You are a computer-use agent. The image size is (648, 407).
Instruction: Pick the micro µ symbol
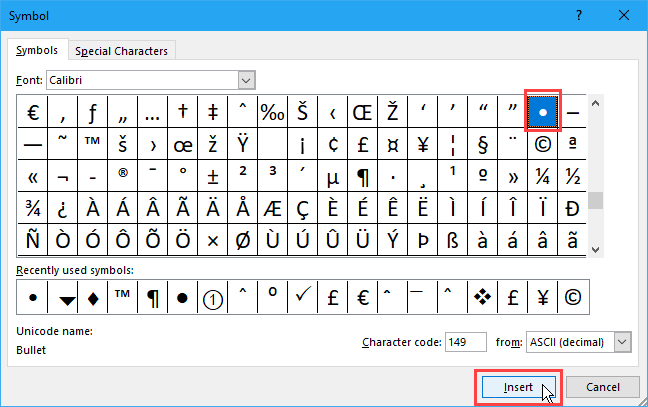point(333,176)
